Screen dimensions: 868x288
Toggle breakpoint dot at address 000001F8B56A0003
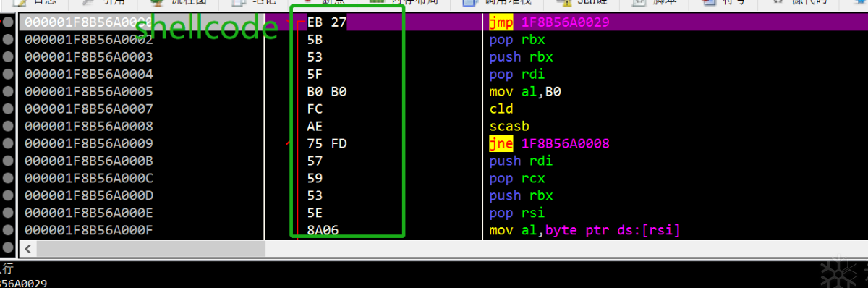tap(8, 57)
